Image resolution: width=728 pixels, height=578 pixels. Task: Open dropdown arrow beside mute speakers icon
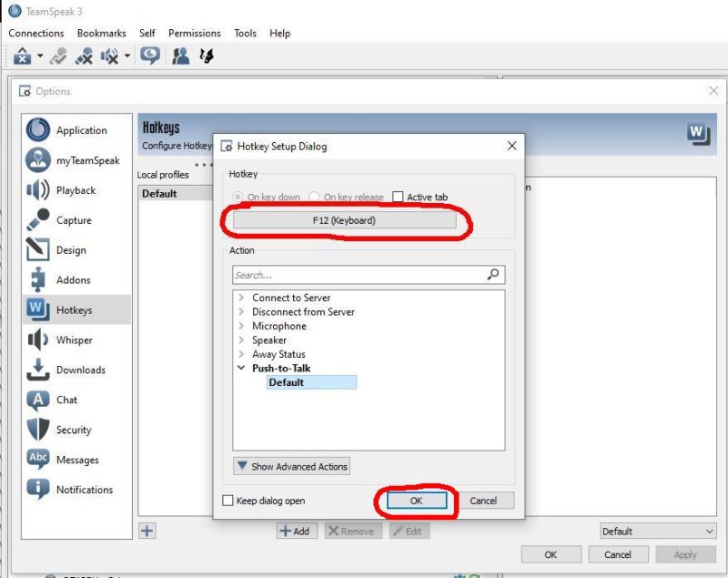127,56
